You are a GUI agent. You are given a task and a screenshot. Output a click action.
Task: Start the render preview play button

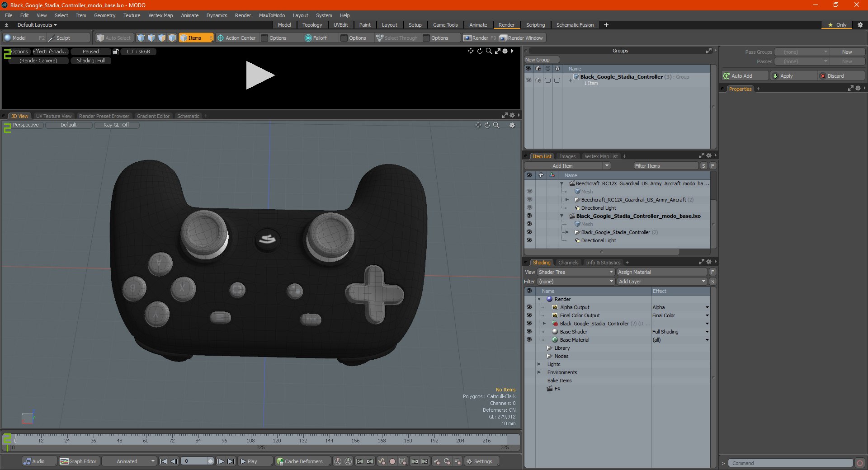pyautogui.click(x=260, y=75)
